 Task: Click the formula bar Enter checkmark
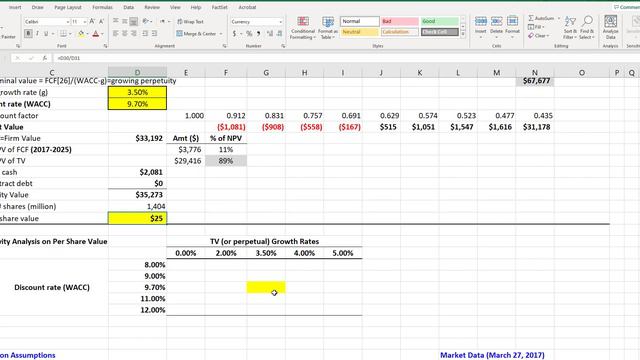coord(31,58)
